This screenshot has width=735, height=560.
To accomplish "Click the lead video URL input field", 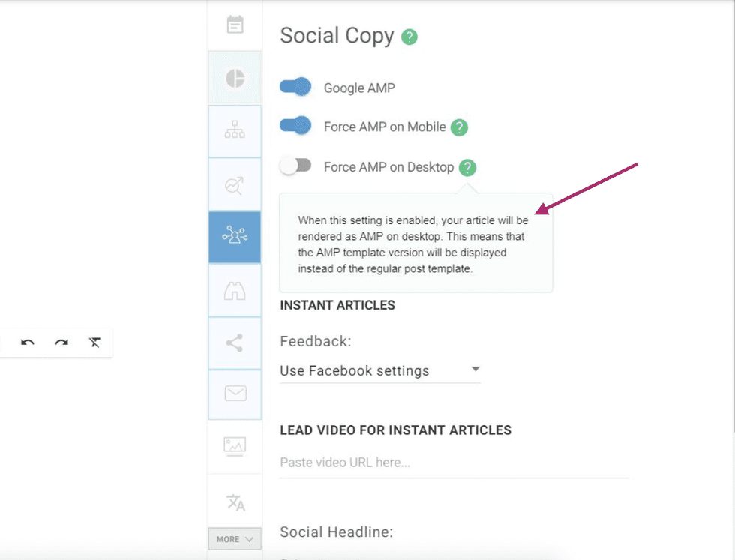I will [454, 463].
